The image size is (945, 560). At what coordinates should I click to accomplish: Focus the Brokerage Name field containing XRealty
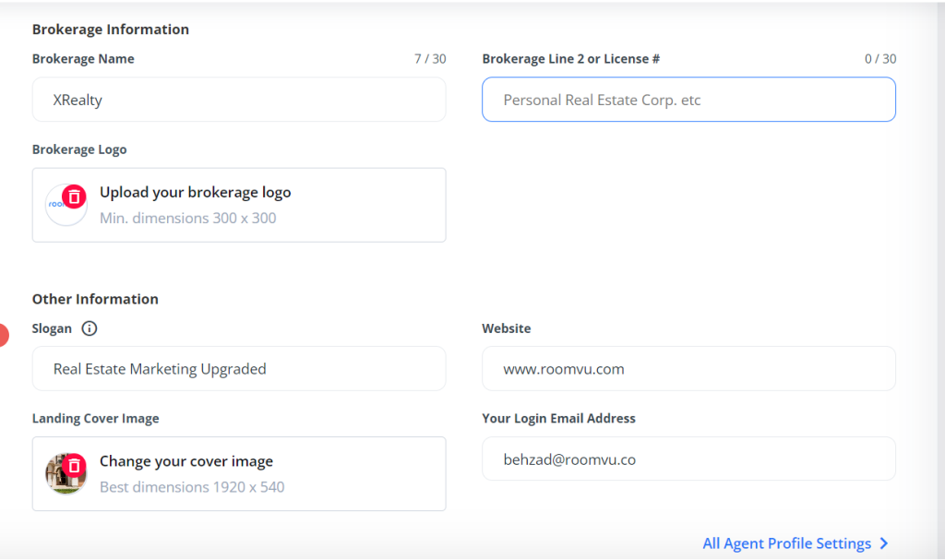click(238, 100)
